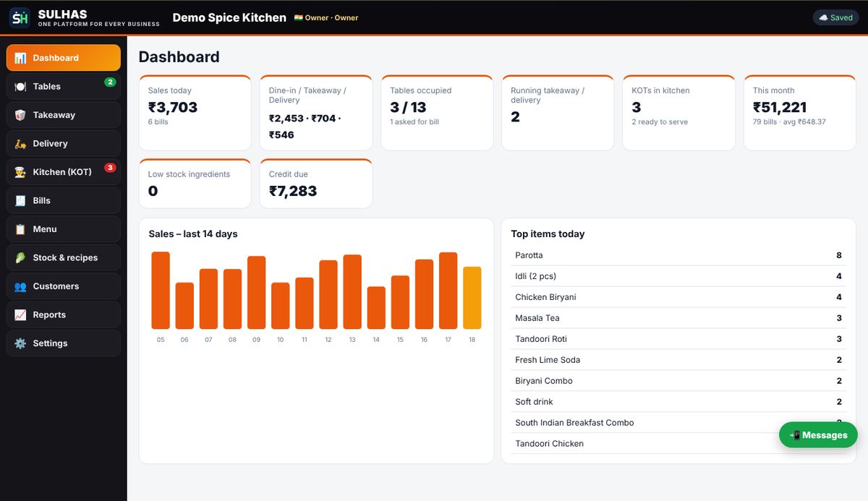Click the Delivery scooter icon
The image size is (868, 501).
click(x=20, y=144)
